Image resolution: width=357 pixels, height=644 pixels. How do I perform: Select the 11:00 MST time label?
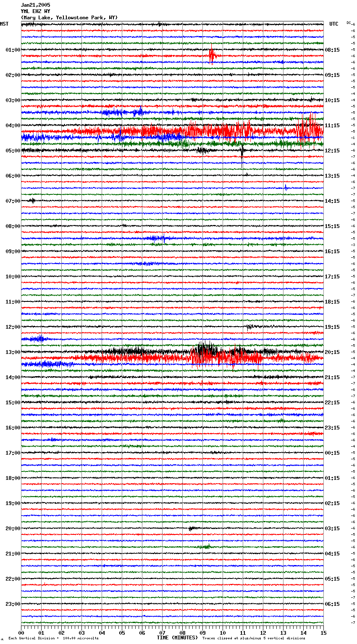pos(13,302)
